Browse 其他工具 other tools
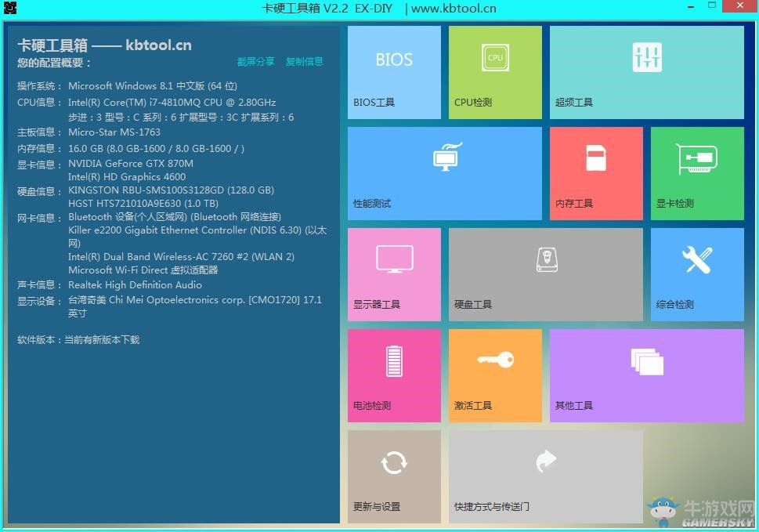759x532 pixels. 645,375
